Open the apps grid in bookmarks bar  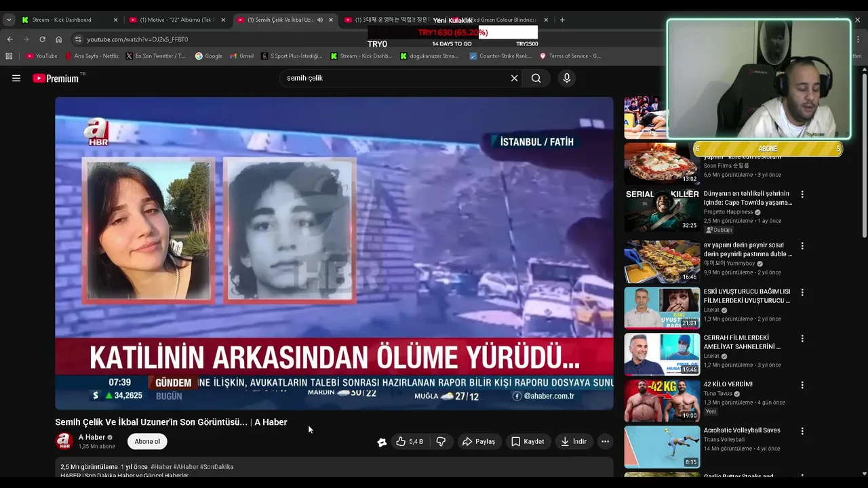9,56
